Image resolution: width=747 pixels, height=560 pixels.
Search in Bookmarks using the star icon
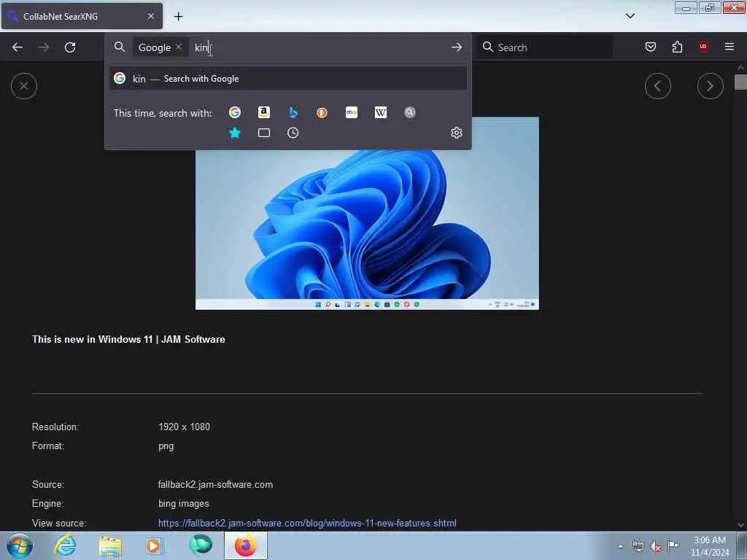pyautogui.click(x=234, y=133)
